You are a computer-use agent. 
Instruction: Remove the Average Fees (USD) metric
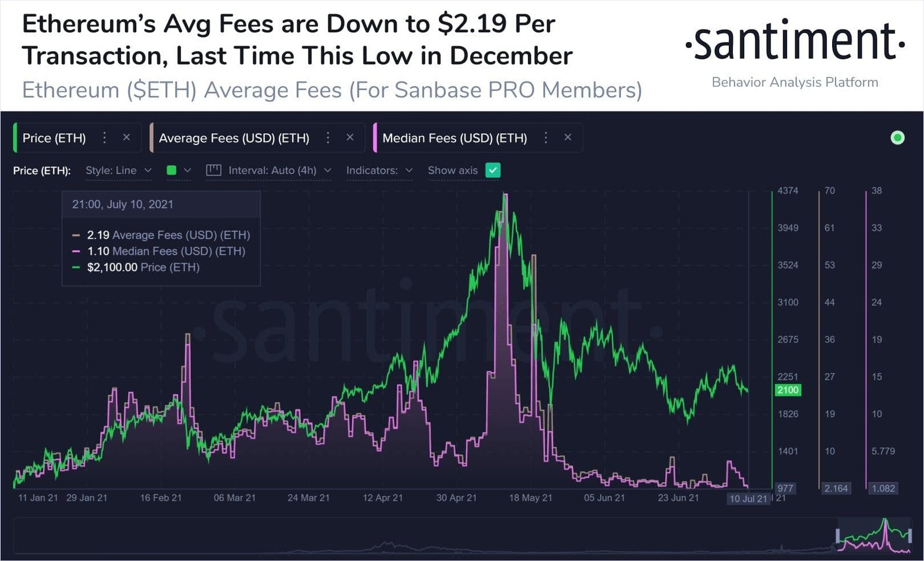point(350,138)
